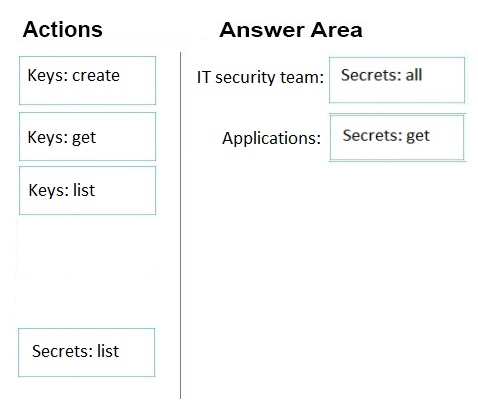Viewport: 478px width, 408px height.
Task: Click the empty slot directly above "Secrets: list"
Action: [87, 298]
